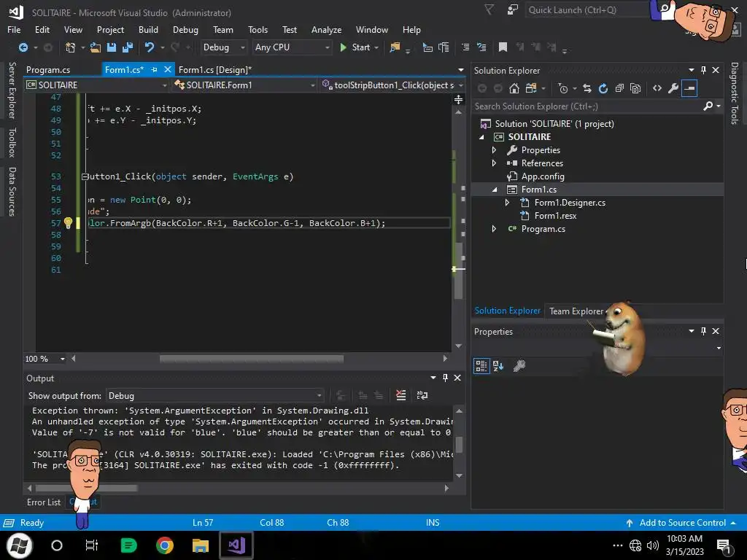Image resolution: width=747 pixels, height=560 pixels.
Task: Click the Pending Changes Filter clock icon
Action: tap(563, 88)
